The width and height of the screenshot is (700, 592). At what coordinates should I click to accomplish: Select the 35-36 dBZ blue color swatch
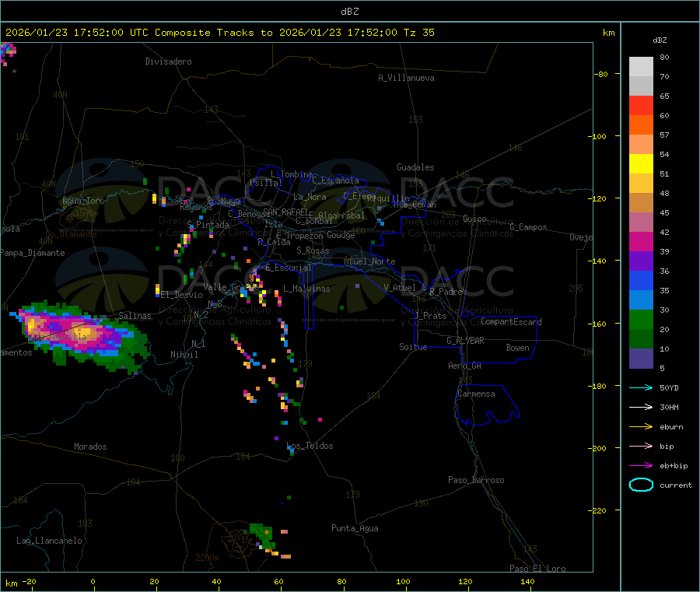tap(641, 280)
